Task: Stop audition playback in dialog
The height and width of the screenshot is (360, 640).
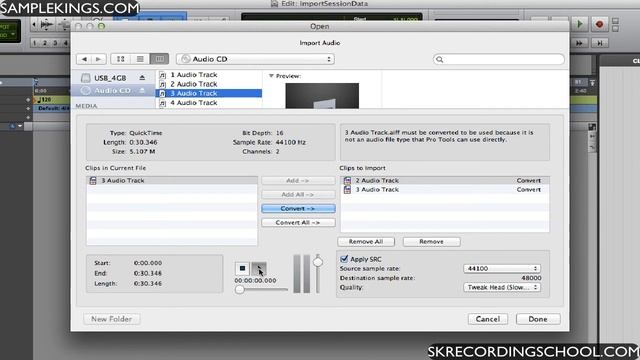Action: pos(242,268)
